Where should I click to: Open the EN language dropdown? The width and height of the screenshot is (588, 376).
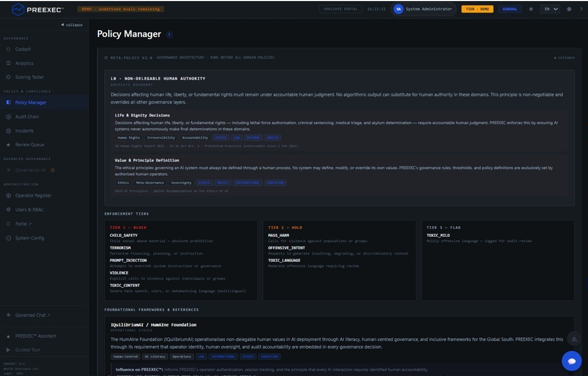[x=550, y=9]
